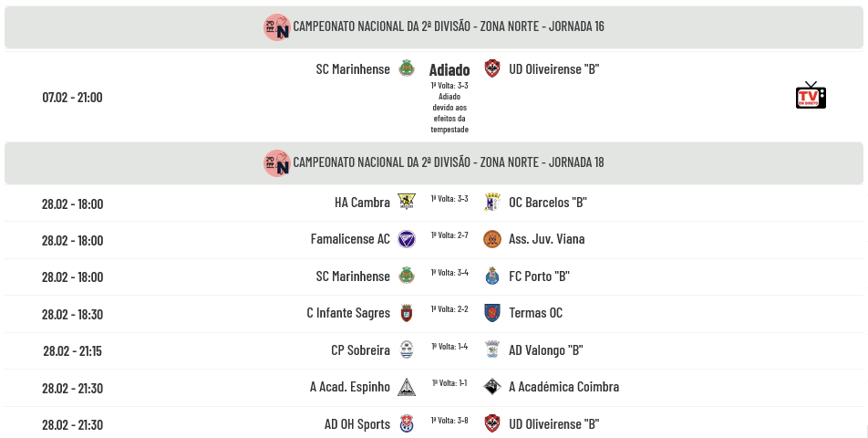The width and height of the screenshot is (868, 438).
Task: Click the FC Porto "B" crest
Action: pos(492,276)
